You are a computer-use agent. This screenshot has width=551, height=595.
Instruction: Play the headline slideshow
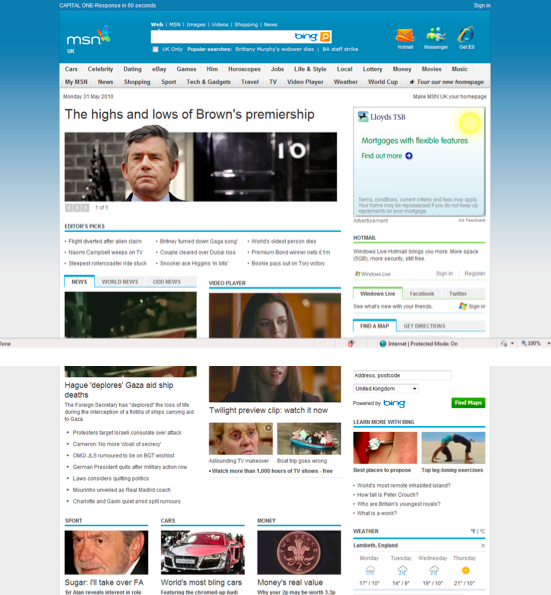[77, 208]
